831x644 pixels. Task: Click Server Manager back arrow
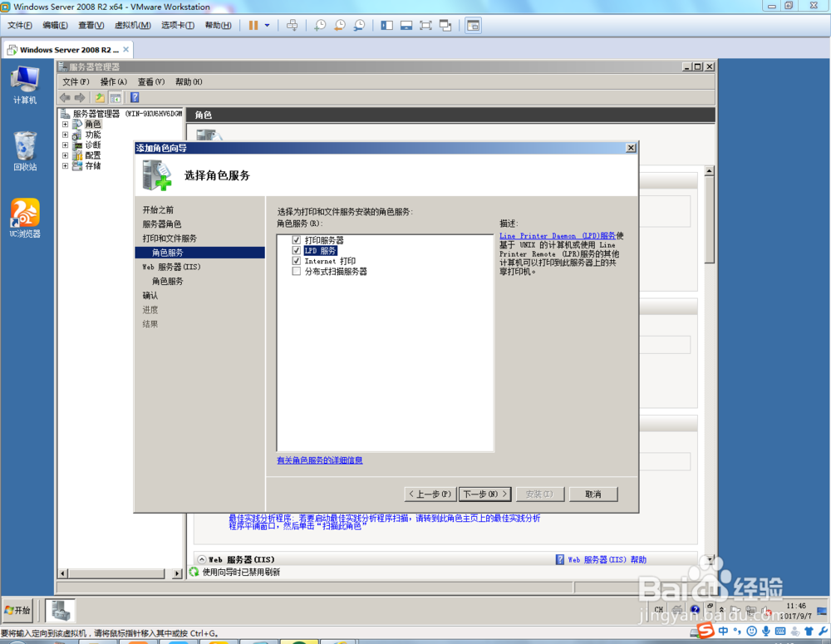tap(65, 97)
